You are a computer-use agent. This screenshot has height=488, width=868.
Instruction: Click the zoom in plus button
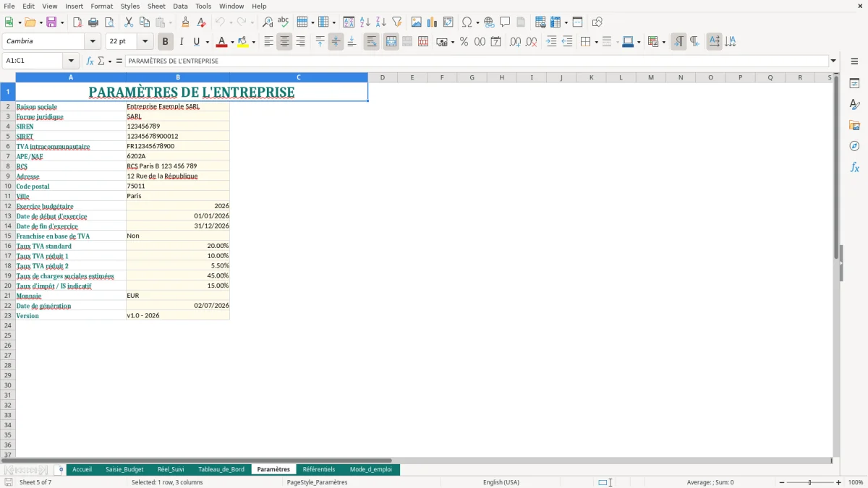pos(838,482)
